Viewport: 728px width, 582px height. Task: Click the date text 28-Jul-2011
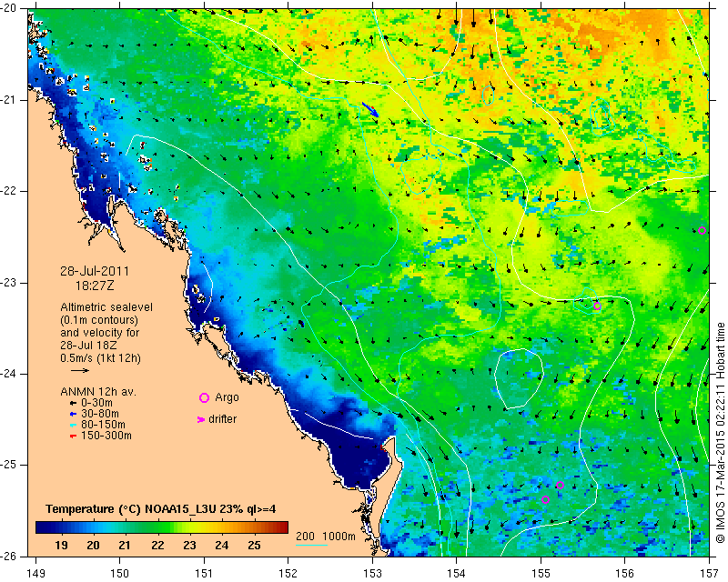(95, 271)
